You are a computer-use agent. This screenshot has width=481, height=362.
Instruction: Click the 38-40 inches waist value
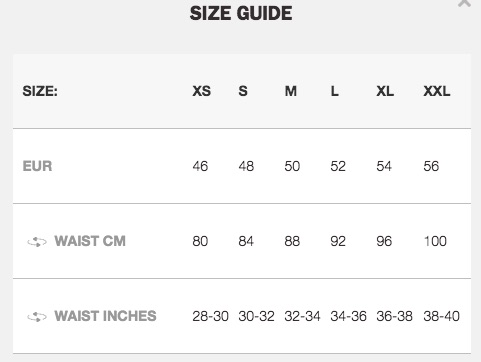pos(441,316)
